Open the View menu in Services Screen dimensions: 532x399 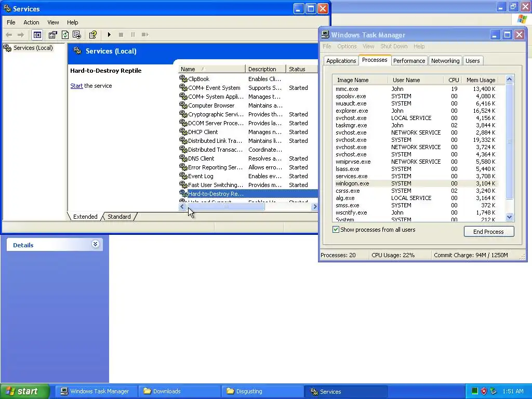(x=53, y=22)
